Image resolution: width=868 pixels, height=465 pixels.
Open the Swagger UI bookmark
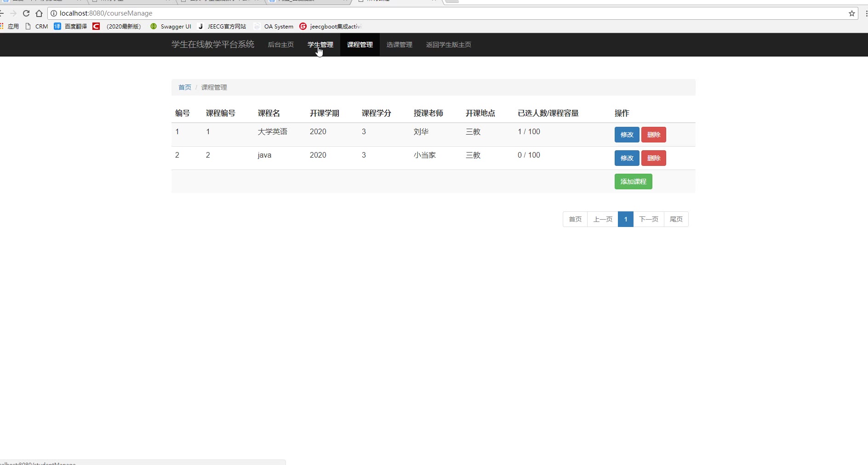point(171,26)
